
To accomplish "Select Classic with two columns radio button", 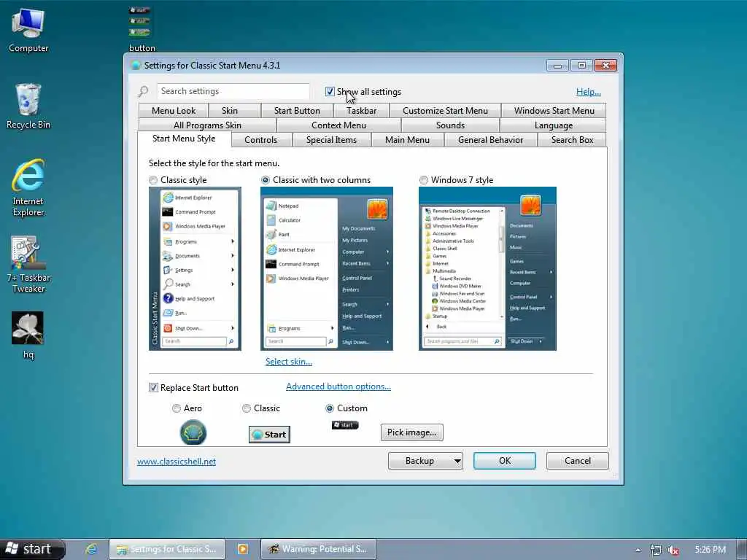I will [x=266, y=180].
